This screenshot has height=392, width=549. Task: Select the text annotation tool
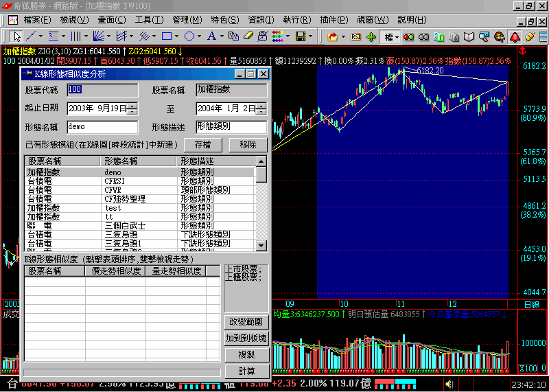click(x=211, y=36)
